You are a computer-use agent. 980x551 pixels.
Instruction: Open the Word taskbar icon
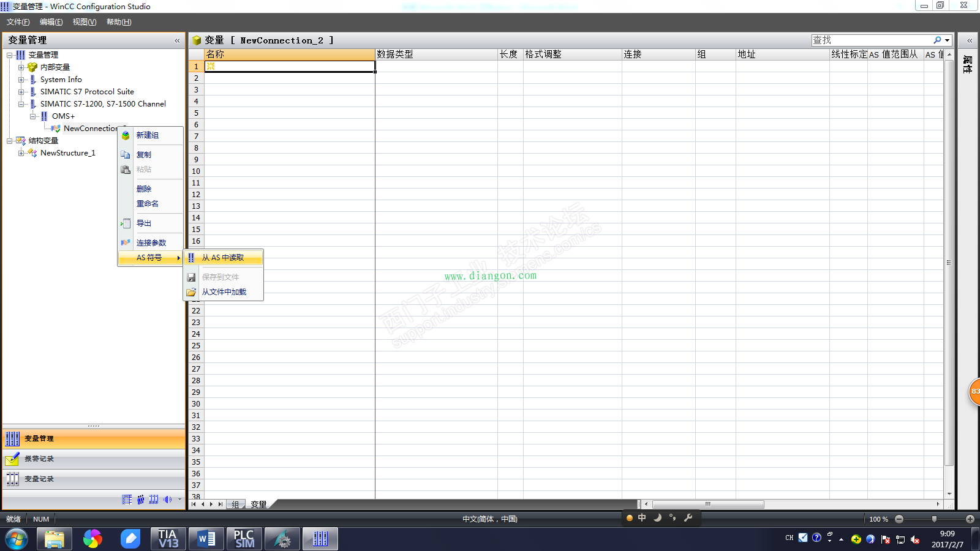coord(206,539)
